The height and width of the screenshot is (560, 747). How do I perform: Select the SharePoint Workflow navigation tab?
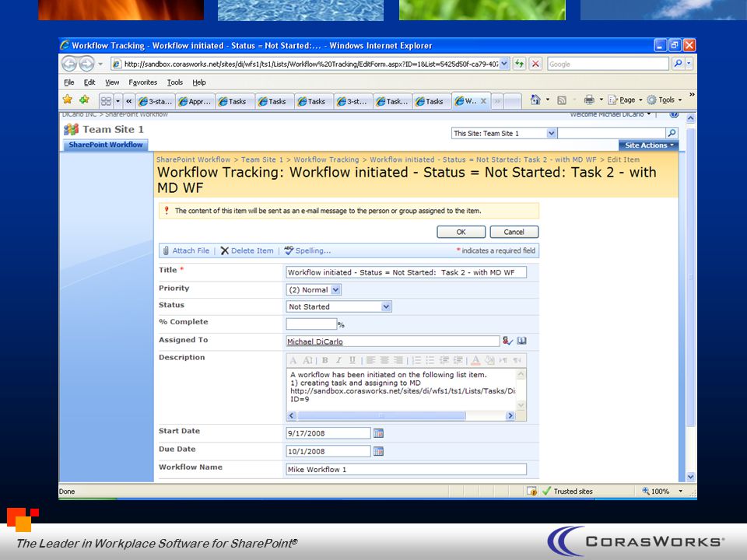[105, 145]
